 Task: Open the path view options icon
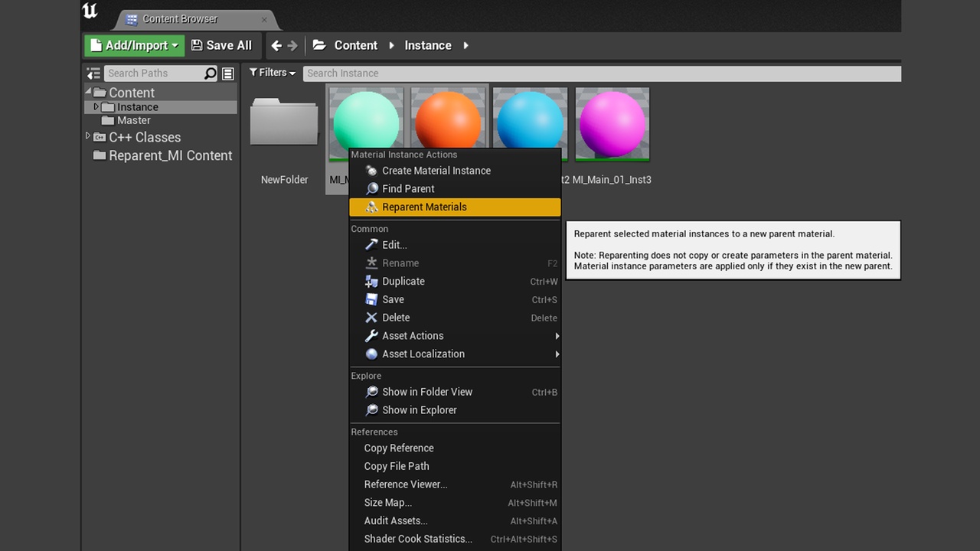point(228,73)
